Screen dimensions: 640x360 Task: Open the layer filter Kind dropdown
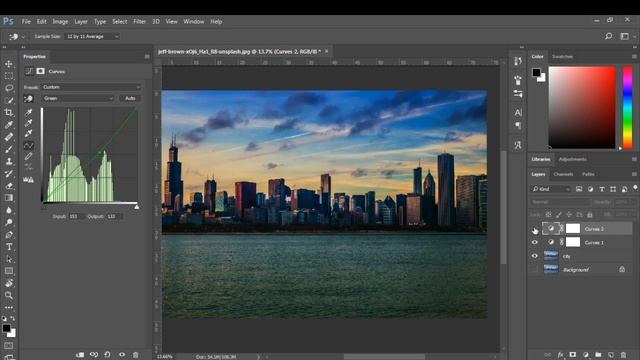click(551, 189)
